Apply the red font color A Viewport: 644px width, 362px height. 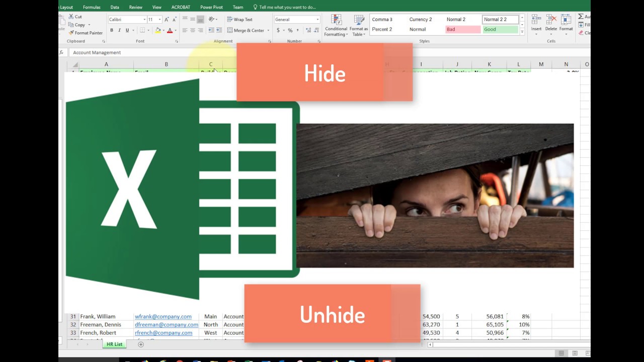[x=170, y=30]
